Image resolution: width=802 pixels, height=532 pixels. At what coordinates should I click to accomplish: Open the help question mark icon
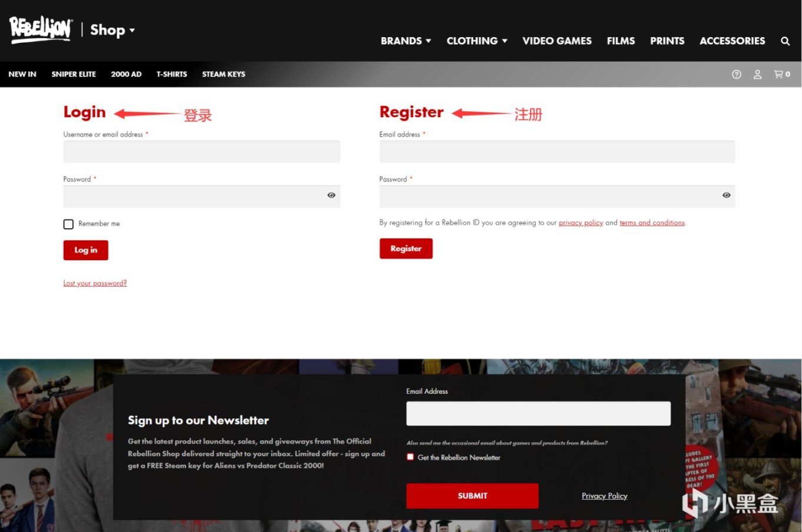tap(736, 74)
